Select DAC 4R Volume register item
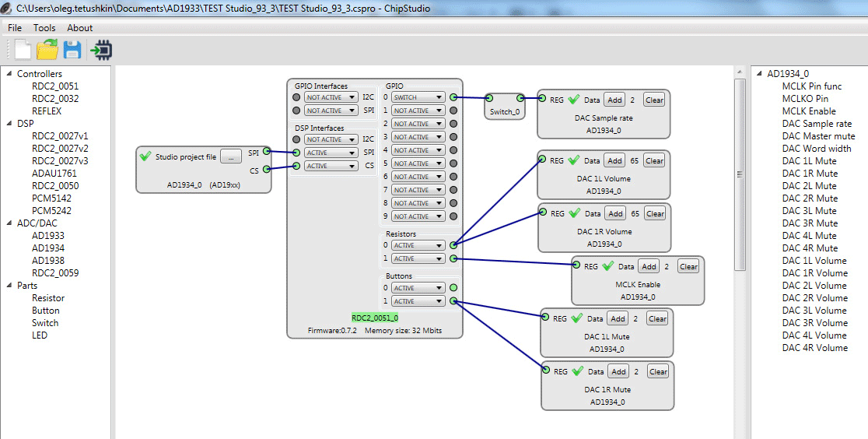The image size is (868, 439). (x=815, y=347)
